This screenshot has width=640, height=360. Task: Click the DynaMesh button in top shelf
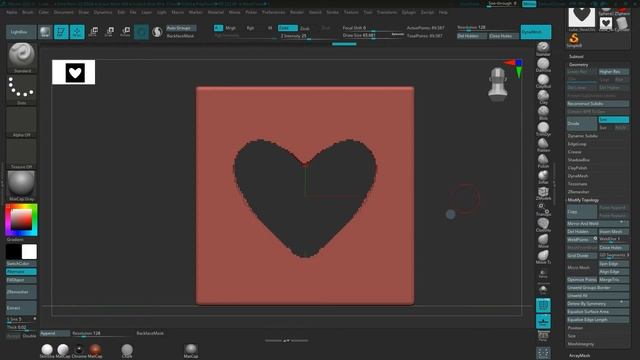536,32
